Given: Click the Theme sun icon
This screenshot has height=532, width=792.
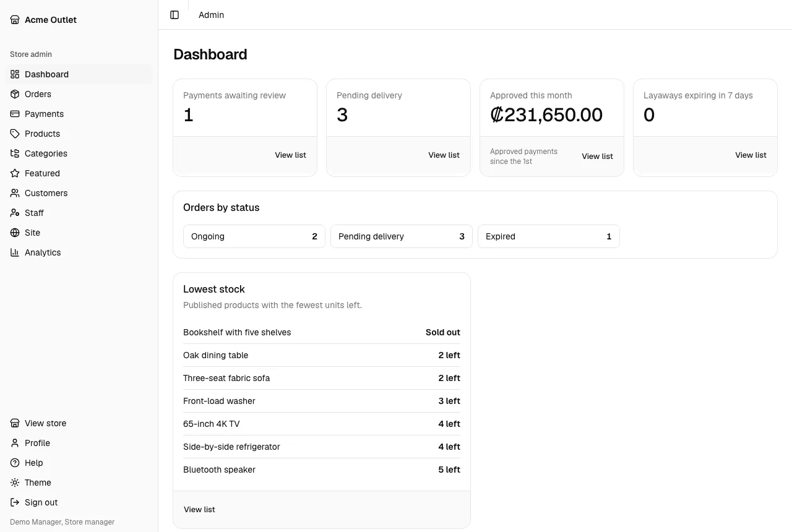Looking at the screenshot, I should 15,483.
